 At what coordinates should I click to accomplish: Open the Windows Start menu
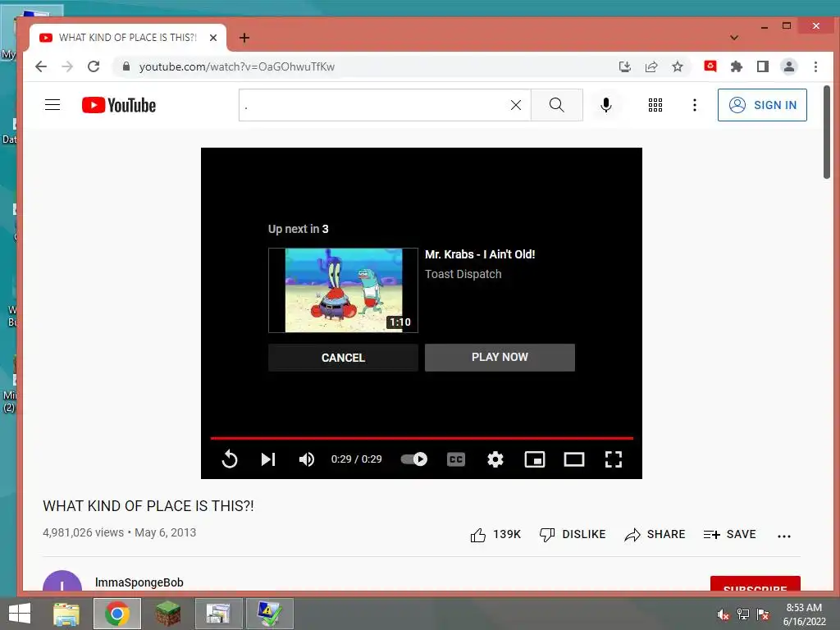[20, 614]
